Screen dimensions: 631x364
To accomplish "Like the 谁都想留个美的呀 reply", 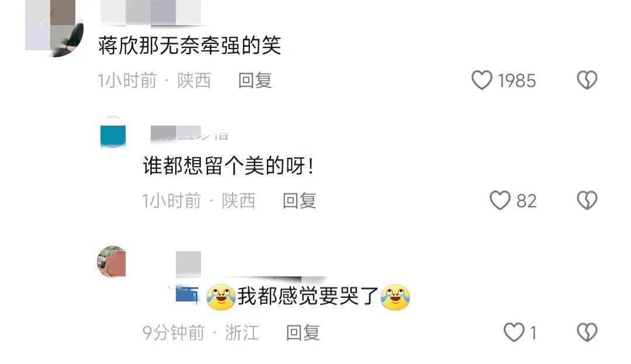I will [500, 200].
